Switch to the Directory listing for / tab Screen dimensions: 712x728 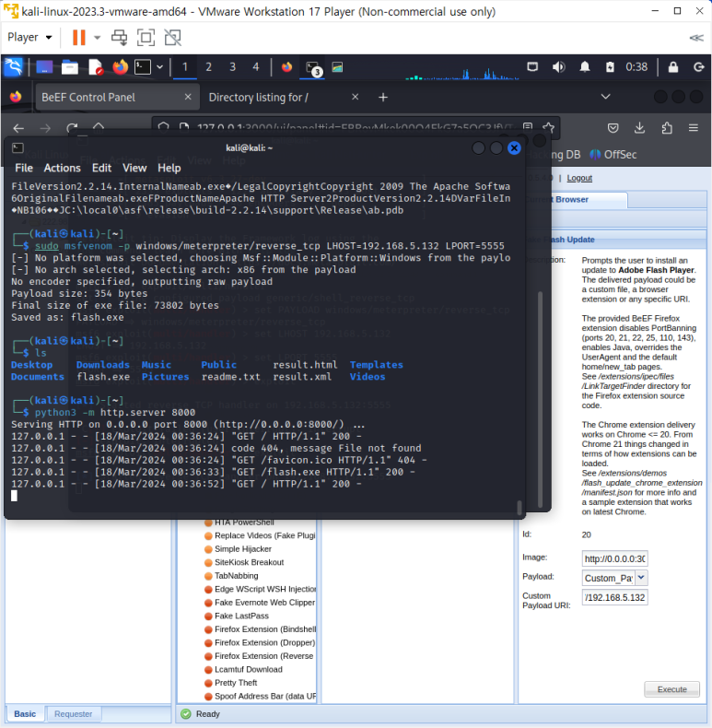click(259, 97)
